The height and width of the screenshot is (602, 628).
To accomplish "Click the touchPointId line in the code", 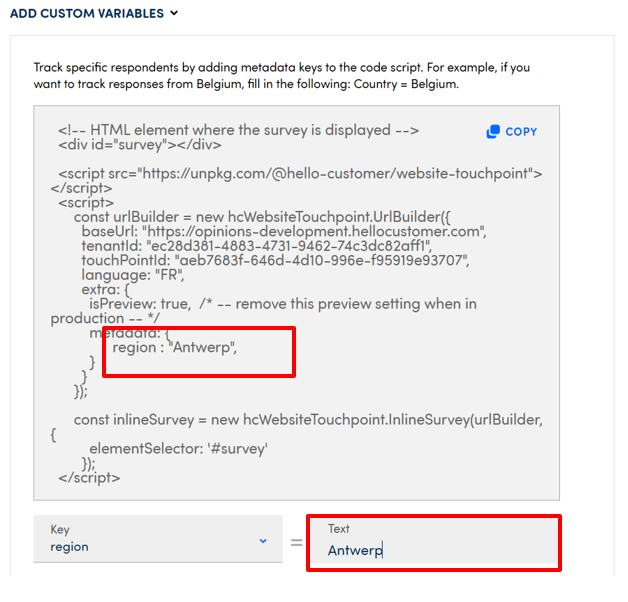I will click(275, 260).
